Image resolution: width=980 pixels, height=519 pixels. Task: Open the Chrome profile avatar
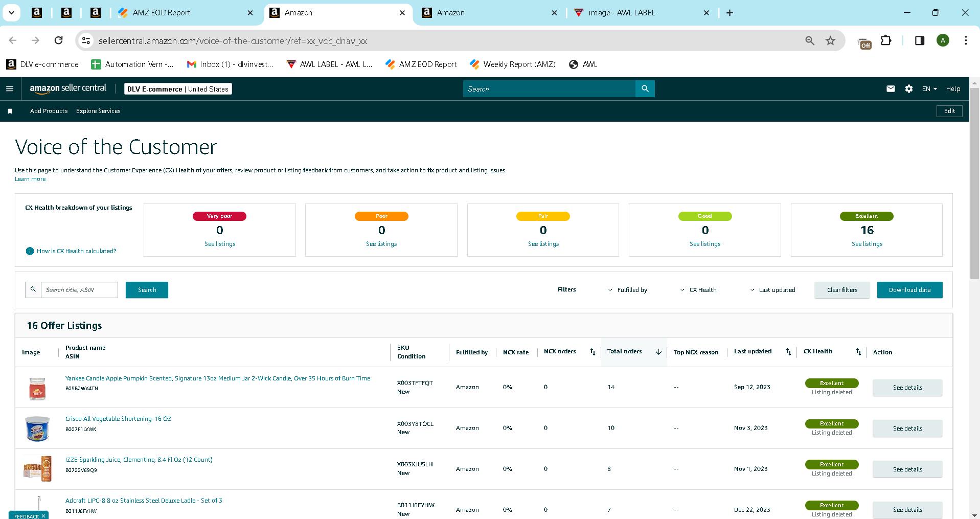[x=943, y=40]
